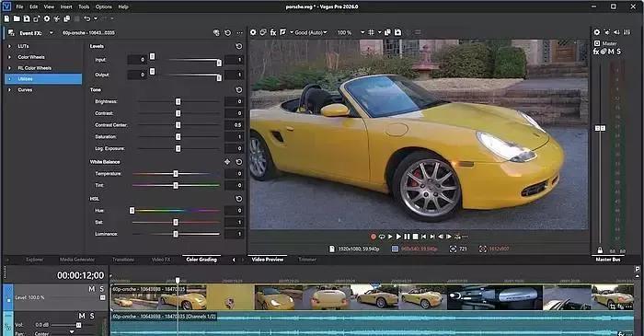
Task: Switch to the Video FX tab
Action: 161,260
